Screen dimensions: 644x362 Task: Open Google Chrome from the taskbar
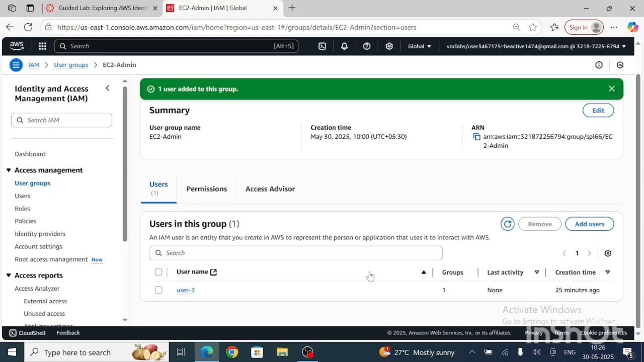click(x=232, y=352)
